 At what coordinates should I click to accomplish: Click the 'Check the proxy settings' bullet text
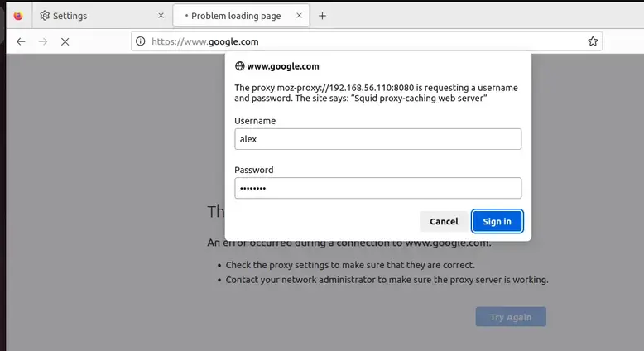[x=350, y=265]
